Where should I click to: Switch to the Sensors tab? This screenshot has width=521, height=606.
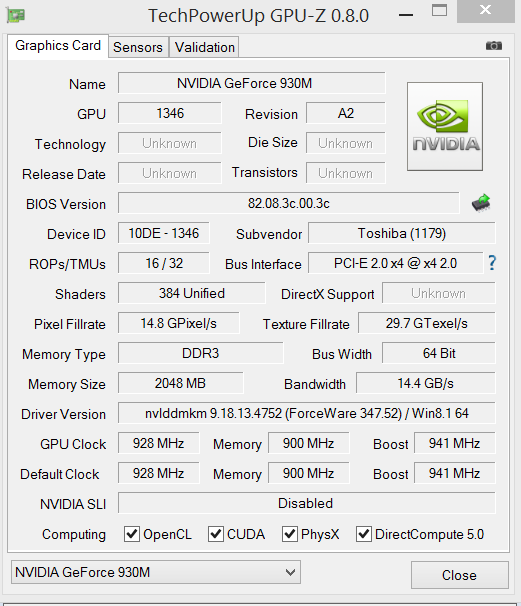pyautogui.click(x=138, y=47)
